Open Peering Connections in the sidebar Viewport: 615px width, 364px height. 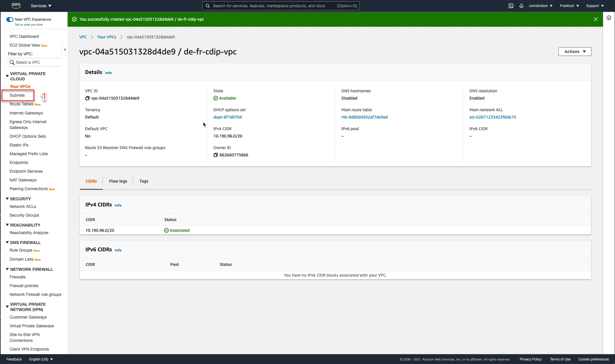pos(29,189)
